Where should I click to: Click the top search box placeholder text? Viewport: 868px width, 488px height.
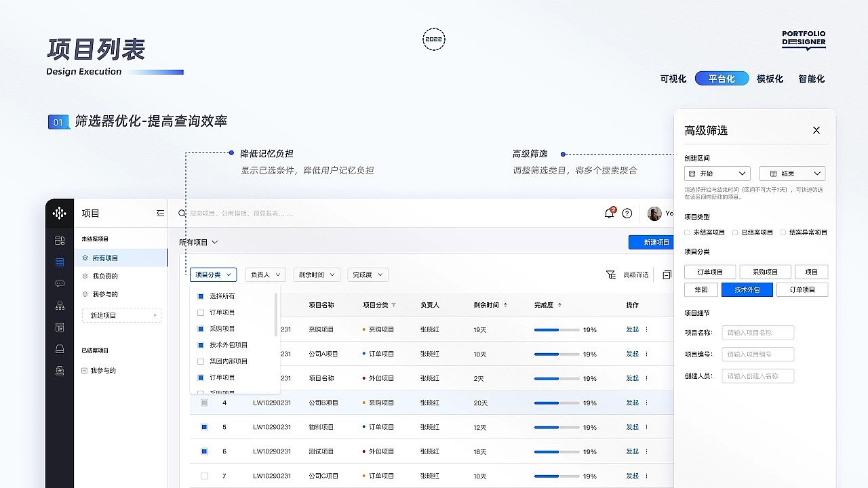coord(241,213)
